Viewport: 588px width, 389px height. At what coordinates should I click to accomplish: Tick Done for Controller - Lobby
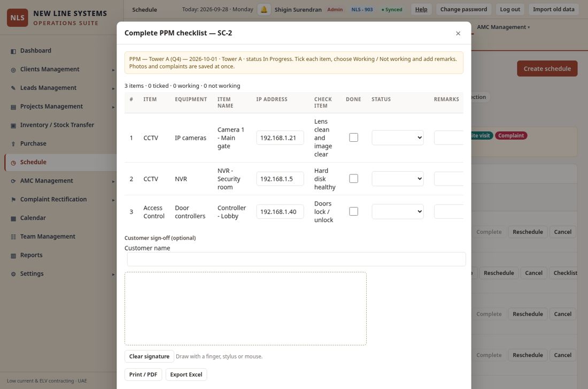tap(354, 211)
